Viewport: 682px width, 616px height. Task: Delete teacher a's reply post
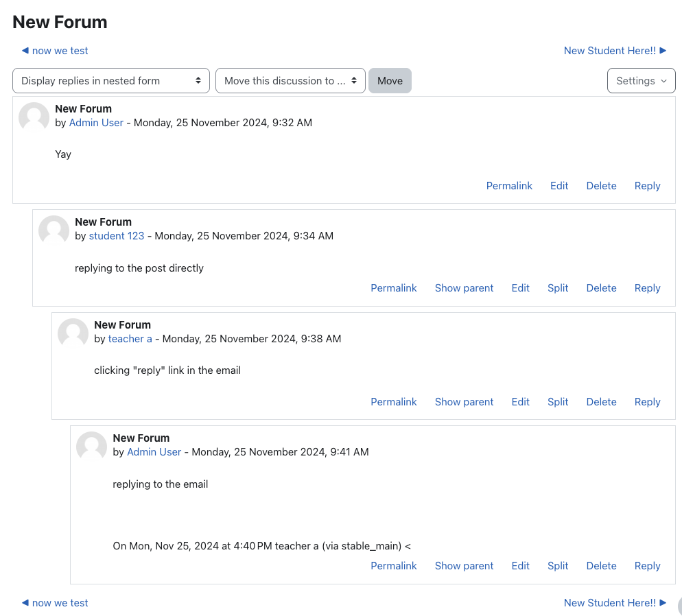tap(601, 402)
